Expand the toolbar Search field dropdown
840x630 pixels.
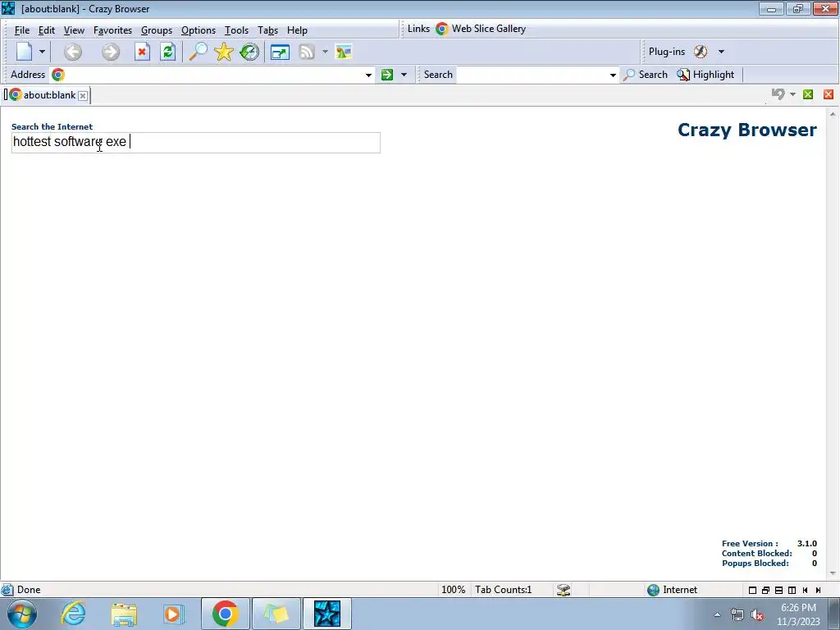613,75
